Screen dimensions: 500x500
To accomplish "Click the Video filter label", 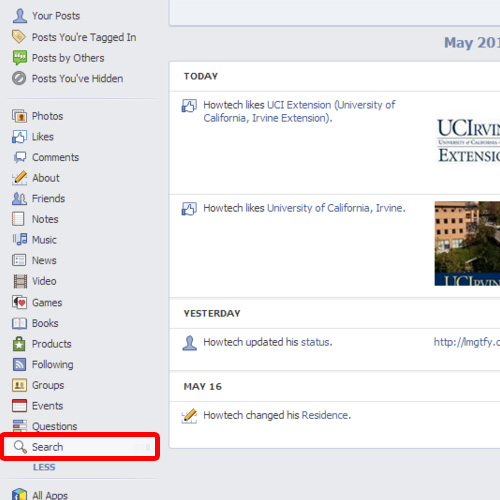I will pos(44,281).
